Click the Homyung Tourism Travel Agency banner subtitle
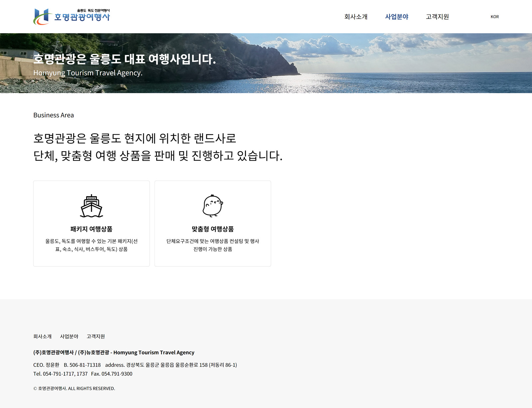Screen dimensions: 532x408 [x=88, y=73]
